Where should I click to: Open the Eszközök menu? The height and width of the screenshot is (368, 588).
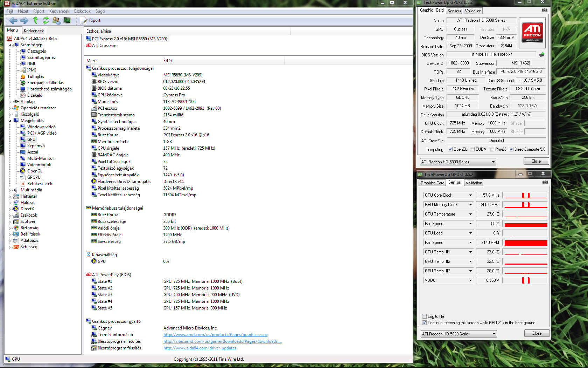(x=82, y=11)
